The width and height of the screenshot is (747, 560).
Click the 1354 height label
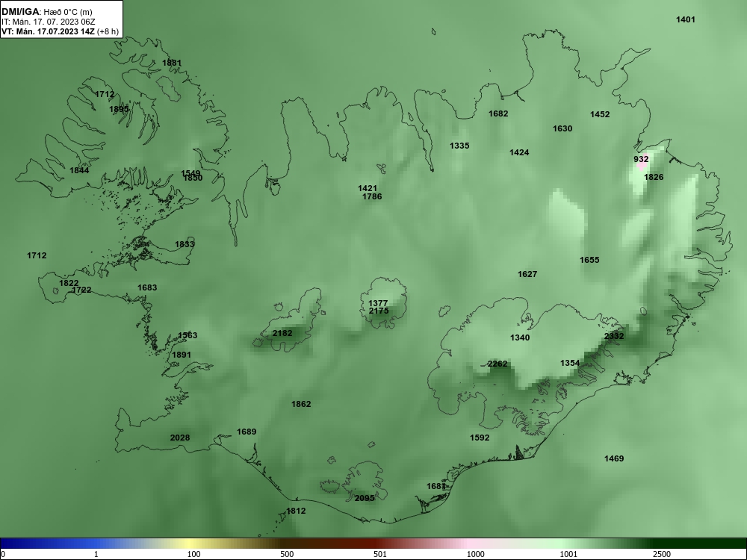[570, 364]
